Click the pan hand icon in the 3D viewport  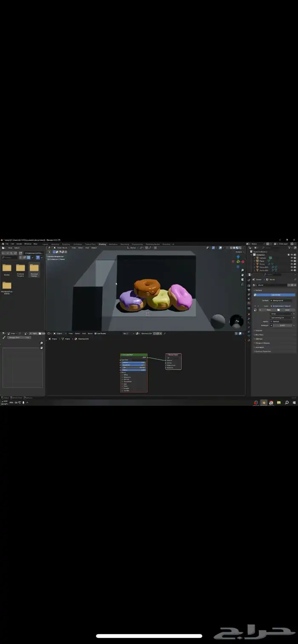[x=242, y=274]
